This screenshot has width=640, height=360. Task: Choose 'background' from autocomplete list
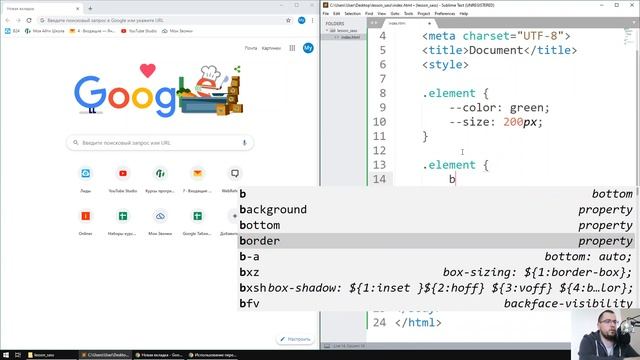pos(436,210)
